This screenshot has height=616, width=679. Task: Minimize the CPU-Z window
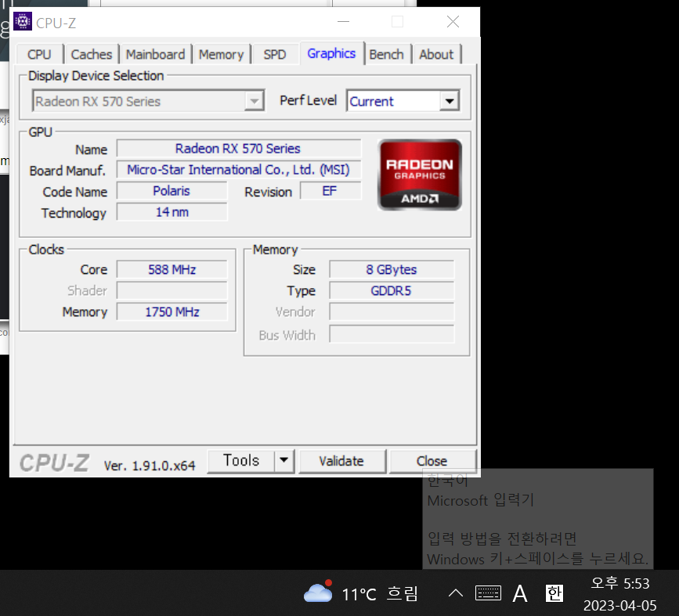pos(343,22)
